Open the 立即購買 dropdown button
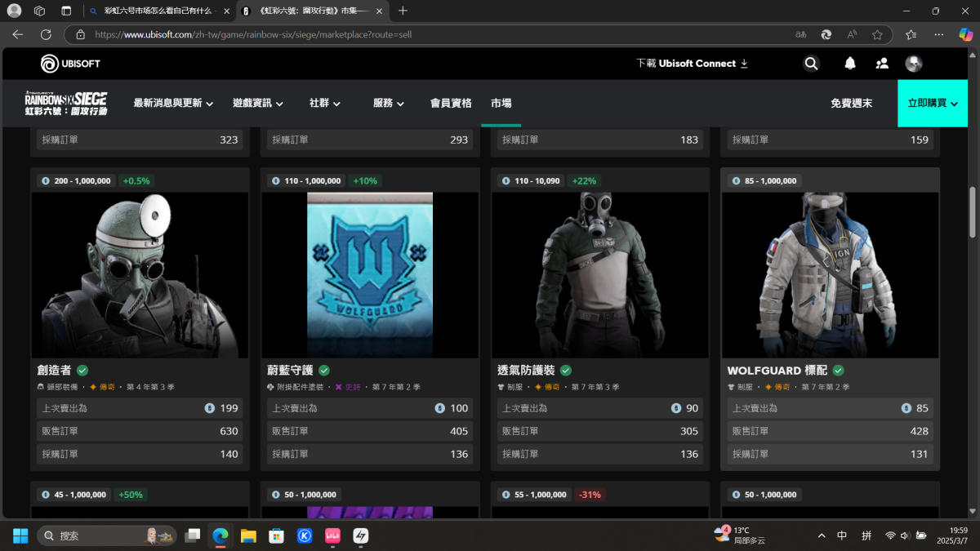The image size is (980, 551). [933, 103]
